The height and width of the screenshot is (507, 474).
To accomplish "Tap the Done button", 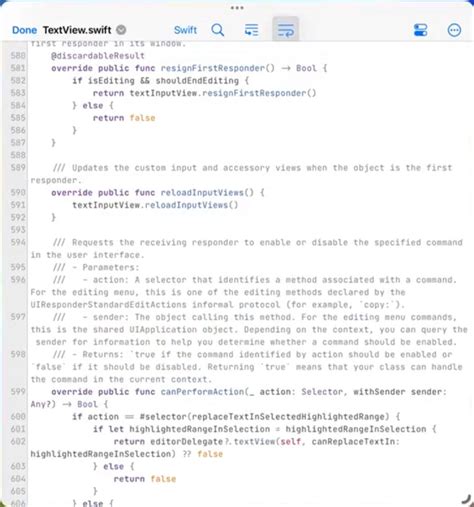I will (x=24, y=30).
